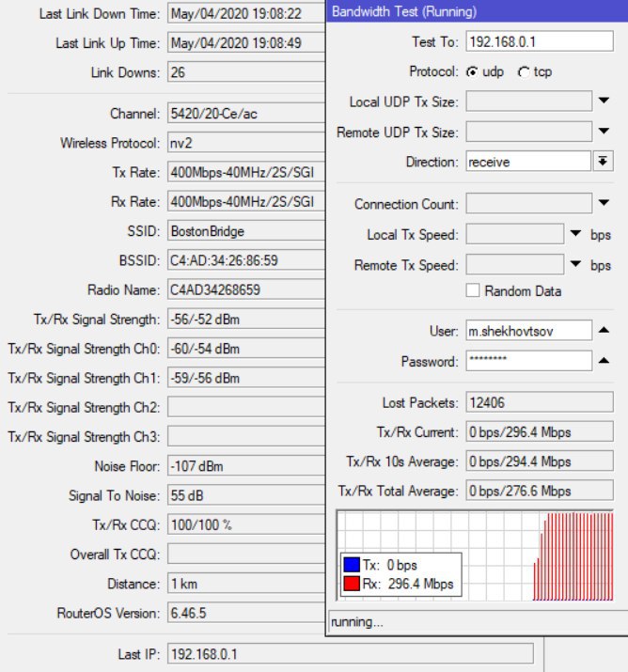The image size is (628, 672).
Task: Click the Tx/Rx CCQ value 100/100 %
Action: click(246, 525)
